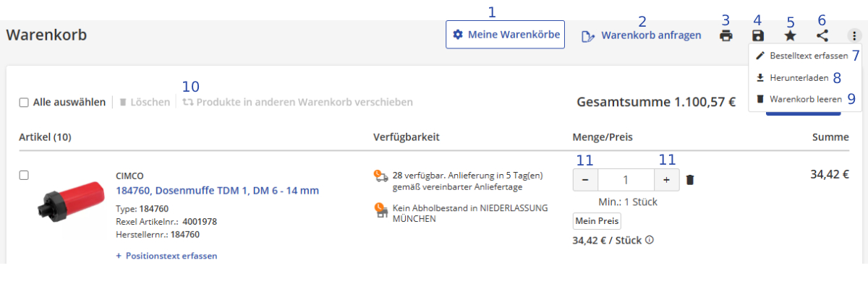Click the pickup store availability icon
This screenshot has width=868, height=289.
click(380, 210)
